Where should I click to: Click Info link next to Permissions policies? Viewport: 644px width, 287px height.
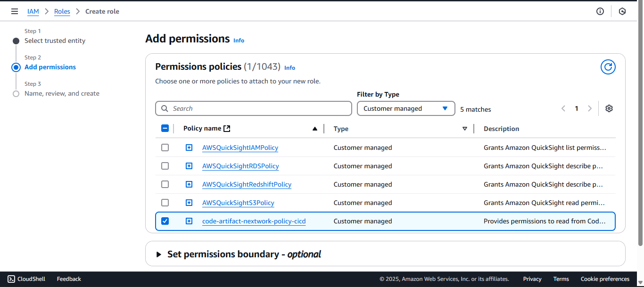290,68
